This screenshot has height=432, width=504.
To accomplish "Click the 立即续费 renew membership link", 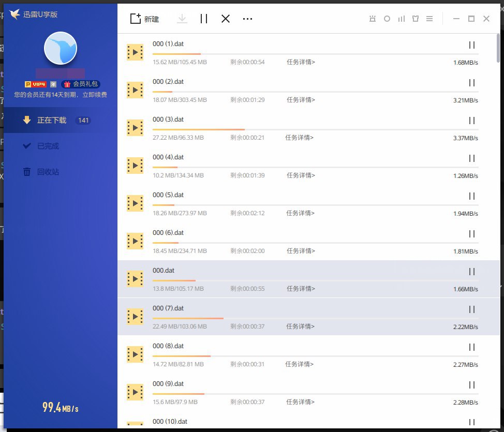I will point(95,95).
